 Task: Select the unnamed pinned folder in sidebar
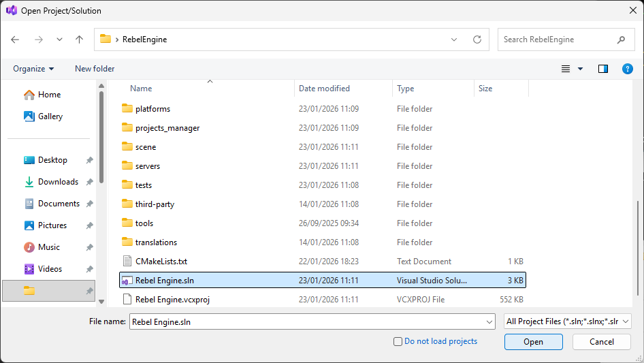[x=49, y=291]
